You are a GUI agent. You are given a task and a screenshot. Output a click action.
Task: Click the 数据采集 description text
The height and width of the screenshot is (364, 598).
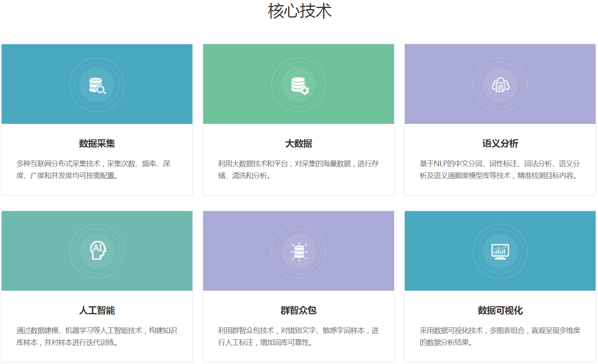click(94, 170)
